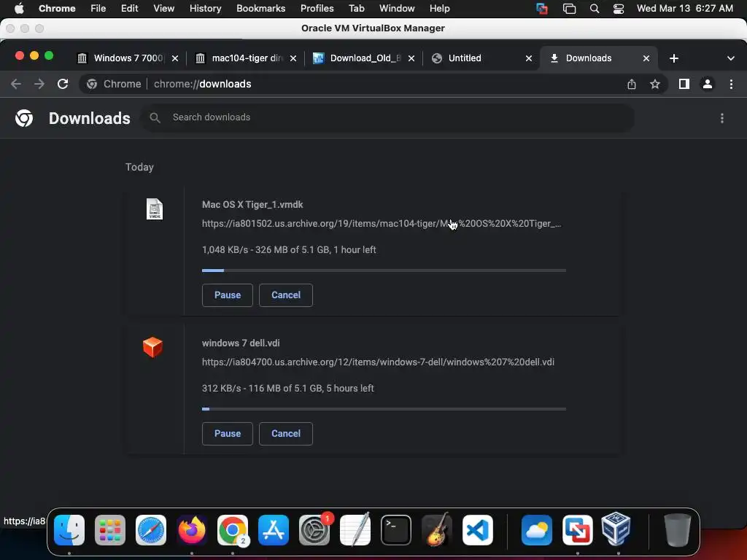The image size is (747, 560).
Task: Cancel the windows 7 dell.vdi download
Action: pos(286,434)
